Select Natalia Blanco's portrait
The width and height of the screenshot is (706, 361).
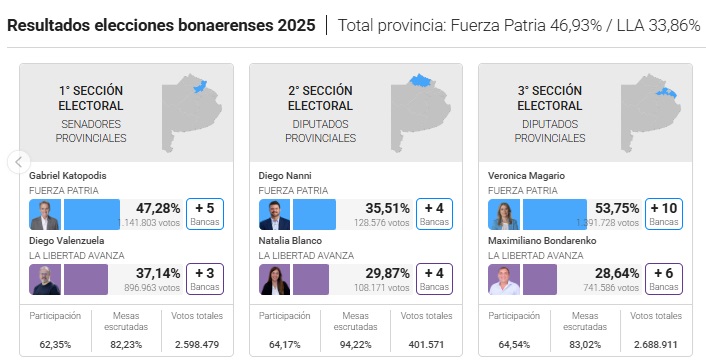pyautogui.click(x=274, y=280)
